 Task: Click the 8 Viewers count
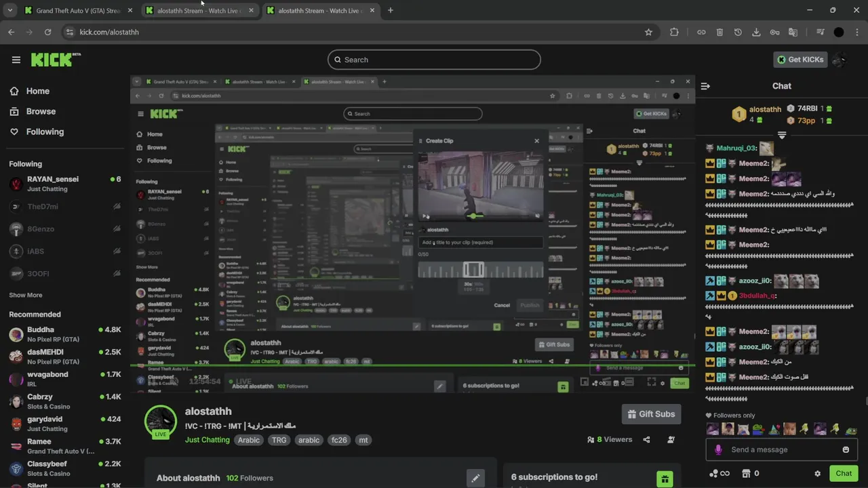(x=610, y=439)
